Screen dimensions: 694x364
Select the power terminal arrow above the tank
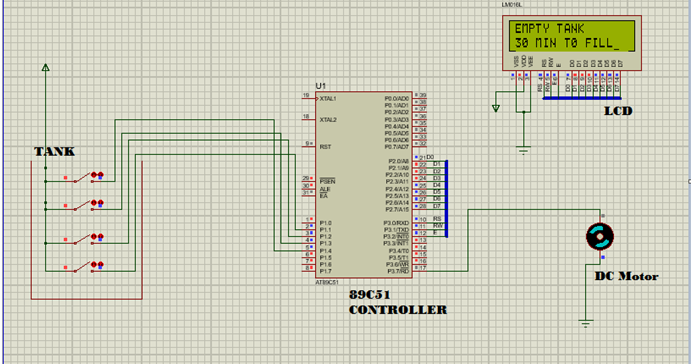pos(45,67)
